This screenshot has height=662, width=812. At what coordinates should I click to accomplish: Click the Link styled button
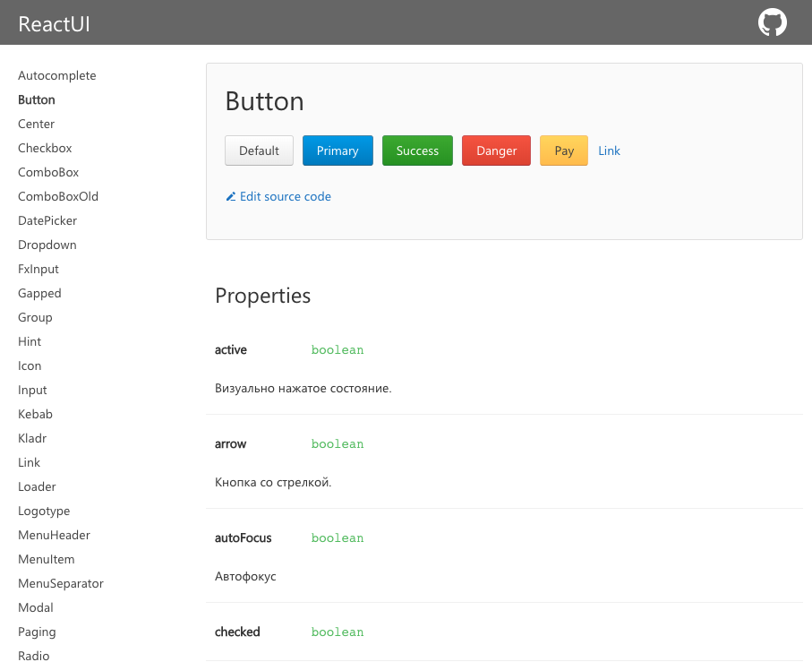coord(609,150)
